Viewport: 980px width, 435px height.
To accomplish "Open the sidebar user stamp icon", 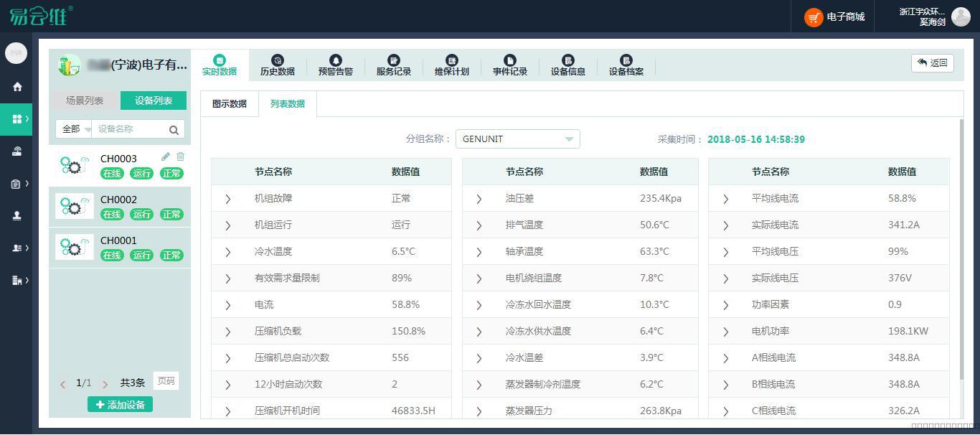I will click(17, 215).
